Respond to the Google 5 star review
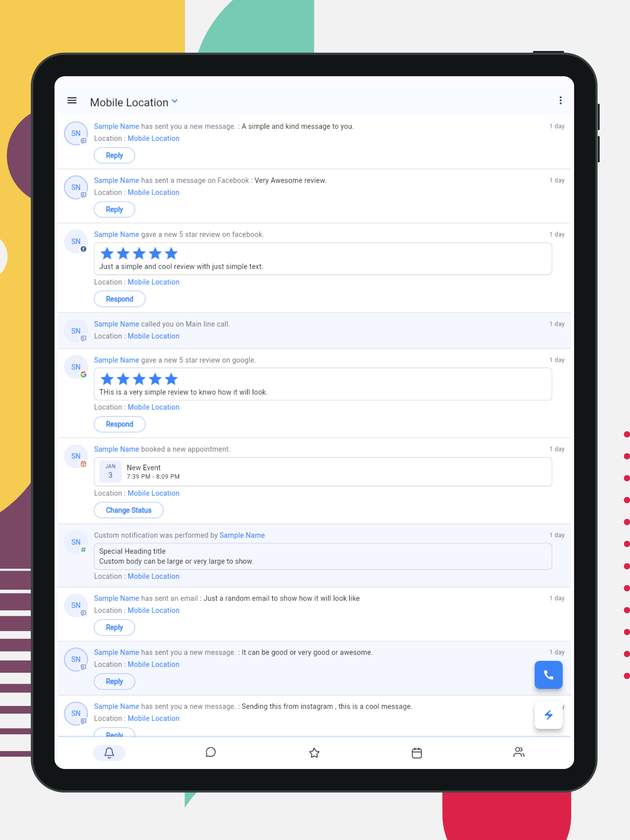The height and width of the screenshot is (840, 630). click(x=120, y=424)
